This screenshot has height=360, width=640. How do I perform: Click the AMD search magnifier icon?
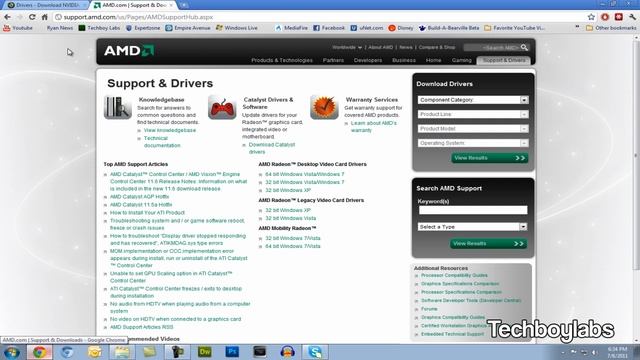(x=524, y=48)
